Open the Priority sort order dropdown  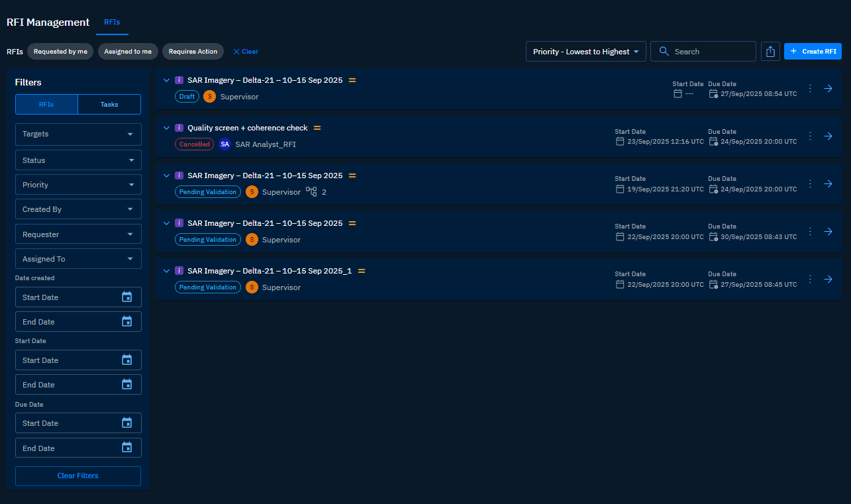[x=585, y=52]
